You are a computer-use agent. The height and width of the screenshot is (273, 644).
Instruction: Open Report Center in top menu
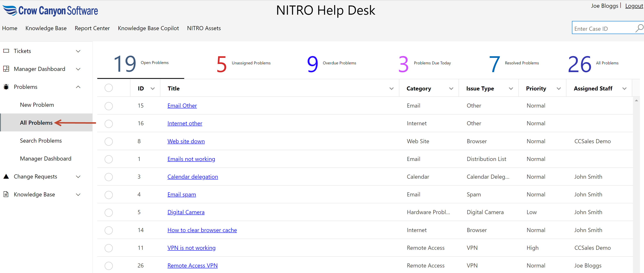click(92, 28)
